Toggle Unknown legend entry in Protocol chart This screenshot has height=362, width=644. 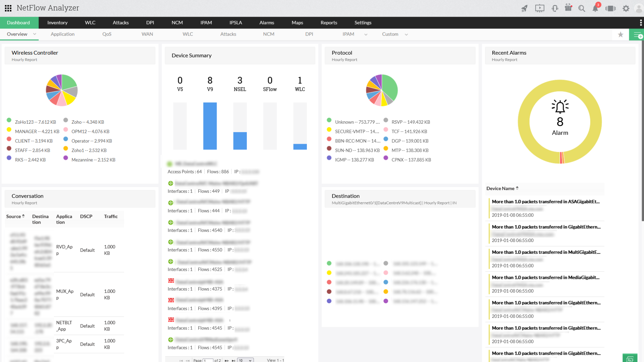click(357, 122)
